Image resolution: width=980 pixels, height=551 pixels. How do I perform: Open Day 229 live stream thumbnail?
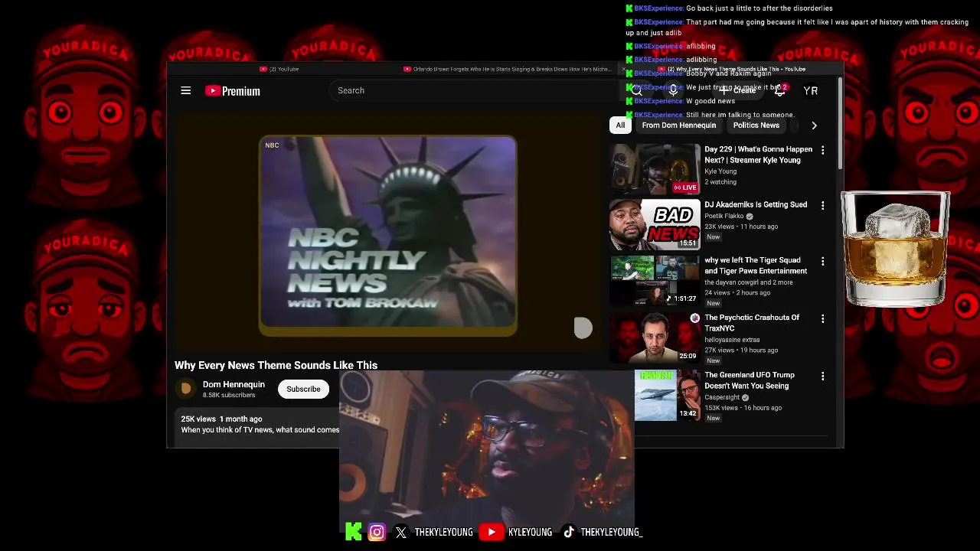655,168
